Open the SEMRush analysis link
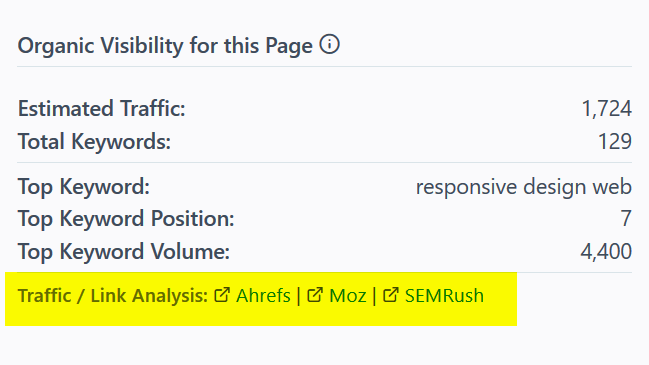 [x=444, y=295]
